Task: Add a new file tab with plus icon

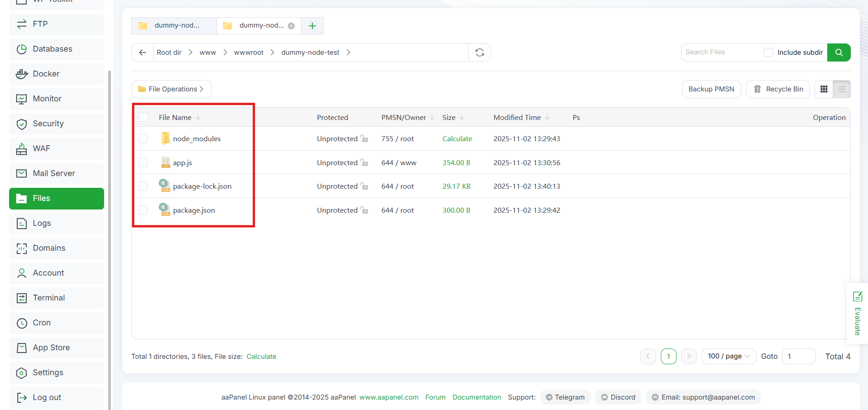Action: point(312,26)
